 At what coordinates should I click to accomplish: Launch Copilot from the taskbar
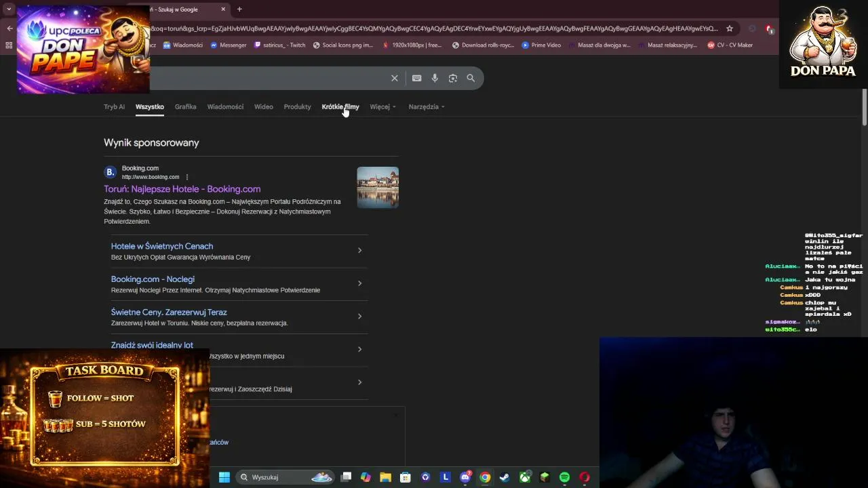tap(366, 477)
